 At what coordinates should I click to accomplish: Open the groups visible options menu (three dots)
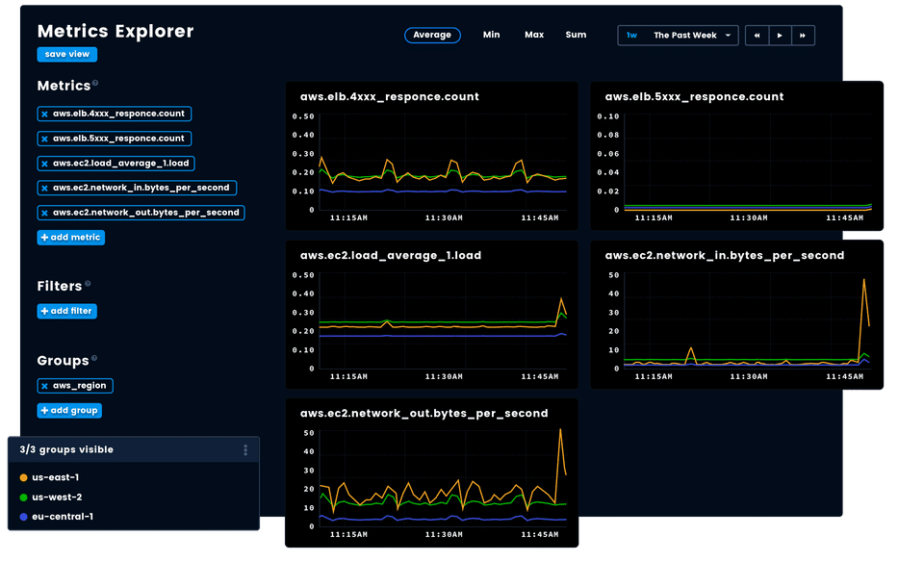[x=245, y=450]
